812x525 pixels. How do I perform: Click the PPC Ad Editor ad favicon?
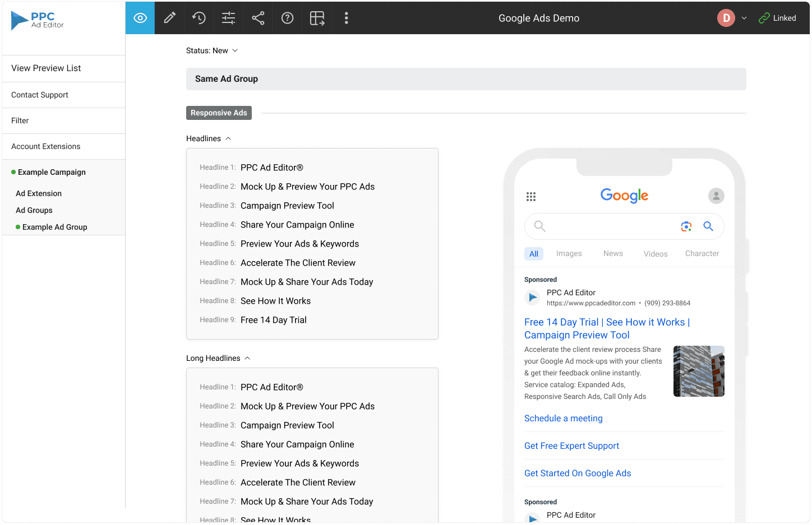point(532,298)
